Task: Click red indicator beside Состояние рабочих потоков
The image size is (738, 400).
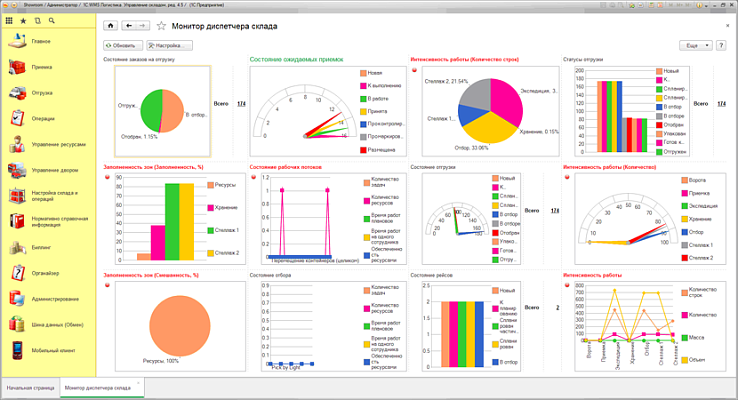Action: click(x=252, y=179)
